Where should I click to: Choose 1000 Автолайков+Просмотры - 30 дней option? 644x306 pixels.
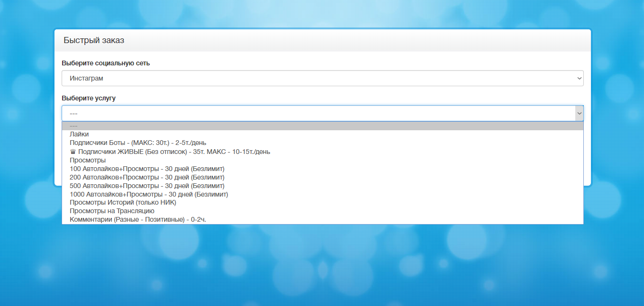322,194
